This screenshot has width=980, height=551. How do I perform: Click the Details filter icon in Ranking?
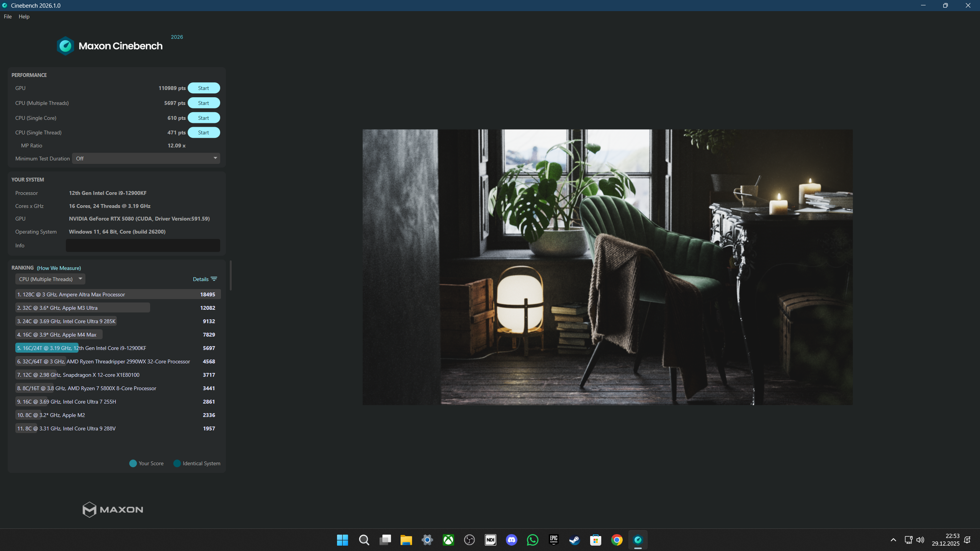(x=214, y=279)
